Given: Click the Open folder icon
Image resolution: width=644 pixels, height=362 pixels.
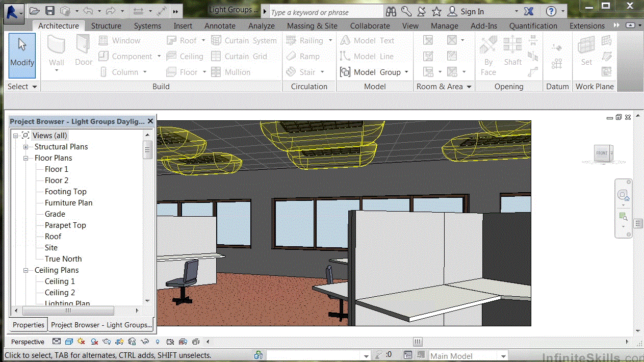Looking at the screenshot, I should tap(34, 11).
